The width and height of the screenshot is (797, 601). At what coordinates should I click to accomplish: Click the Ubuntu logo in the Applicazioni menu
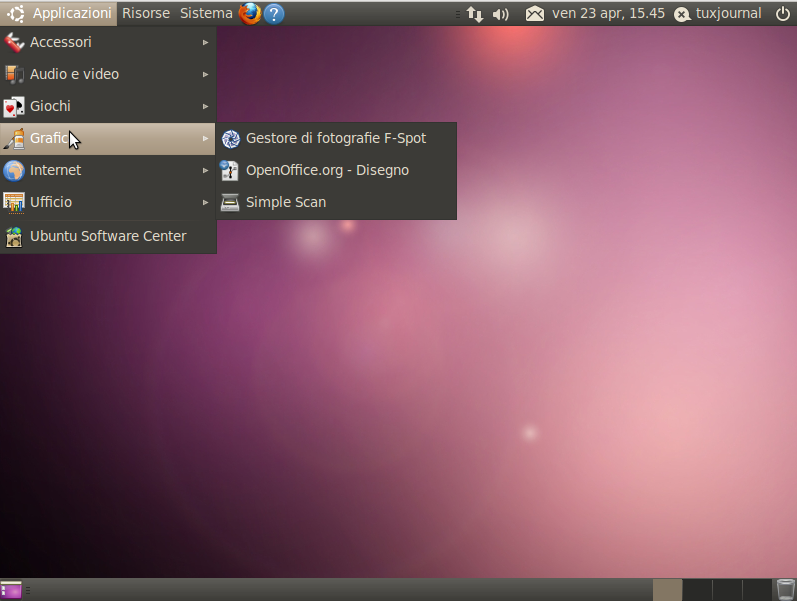pos(16,14)
